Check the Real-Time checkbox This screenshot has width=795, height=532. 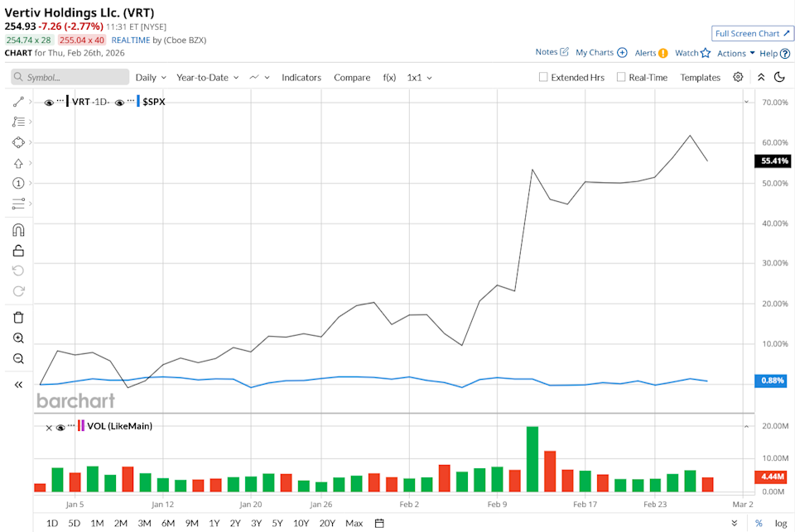[x=621, y=77]
